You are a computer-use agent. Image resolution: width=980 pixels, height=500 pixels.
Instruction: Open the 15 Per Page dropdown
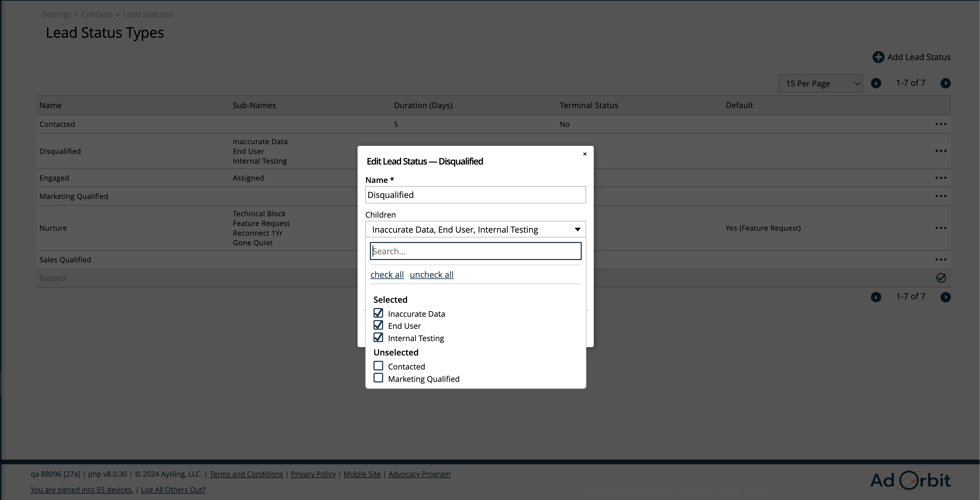tap(820, 83)
